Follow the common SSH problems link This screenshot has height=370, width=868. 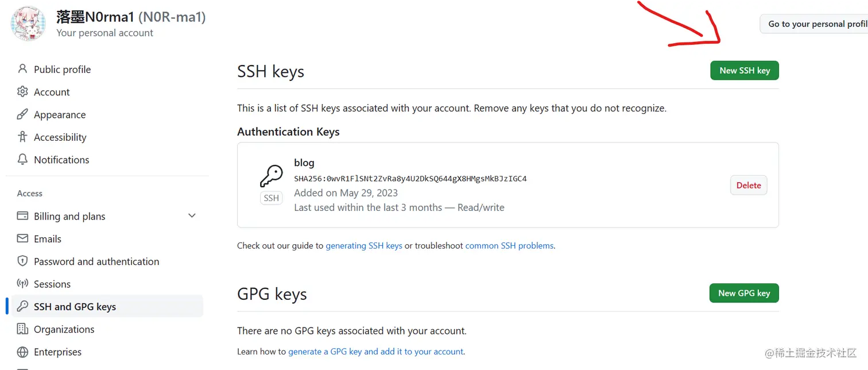point(509,246)
